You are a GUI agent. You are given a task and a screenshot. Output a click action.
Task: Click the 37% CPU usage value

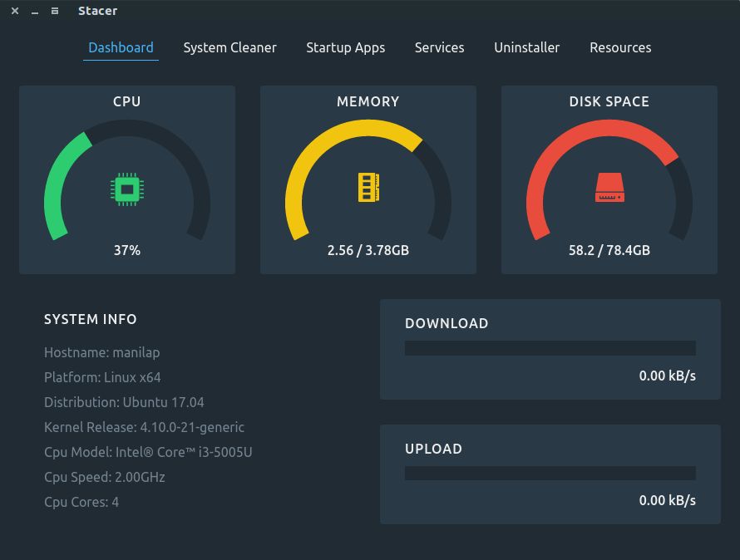point(127,250)
